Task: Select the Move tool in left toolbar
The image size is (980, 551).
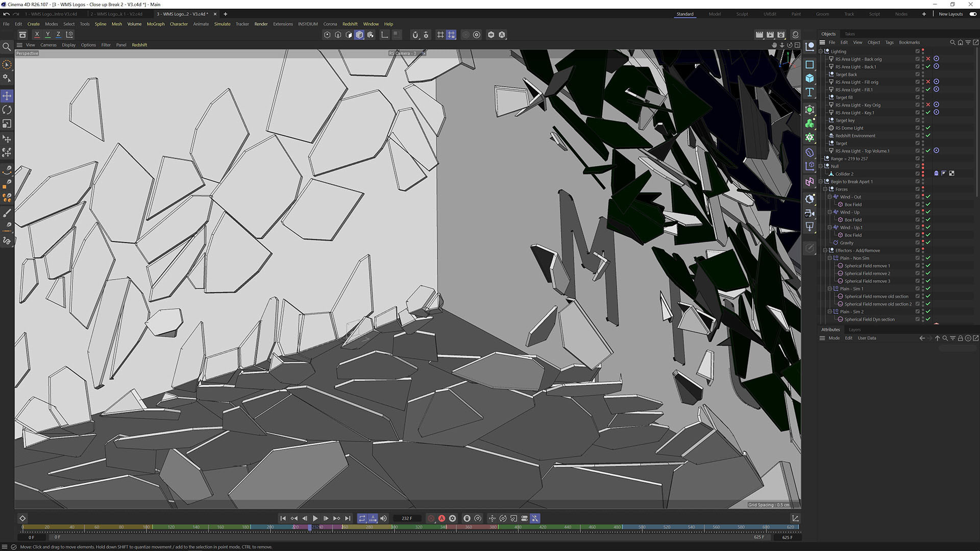Action: point(7,96)
